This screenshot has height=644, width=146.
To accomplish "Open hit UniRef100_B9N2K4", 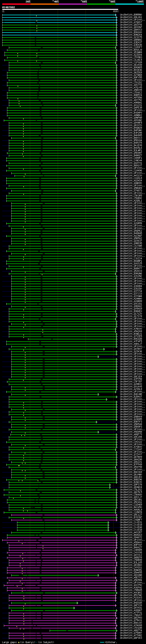I will tap(131, 35).
